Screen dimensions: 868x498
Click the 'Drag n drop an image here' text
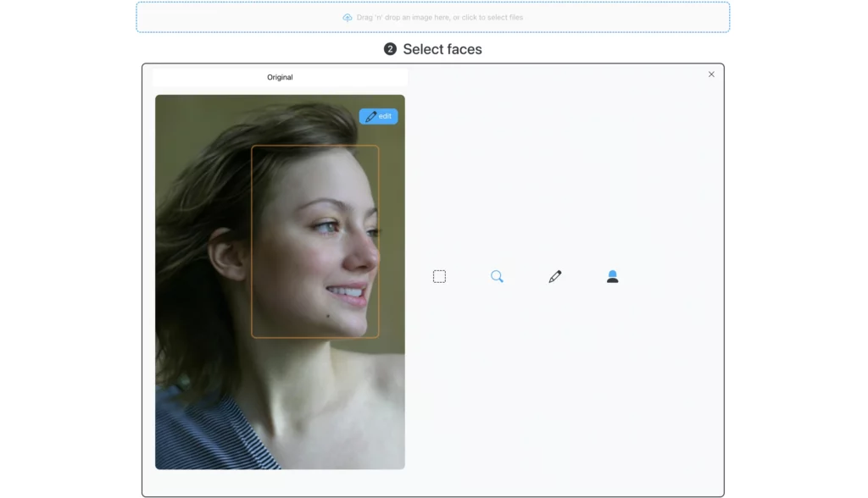441,17
